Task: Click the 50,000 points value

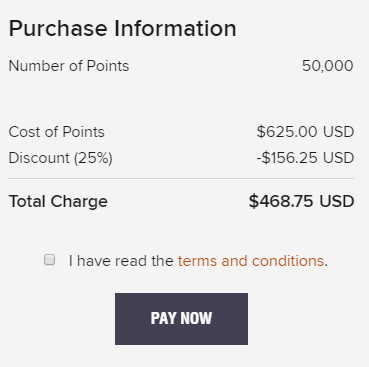Action: click(x=328, y=66)
